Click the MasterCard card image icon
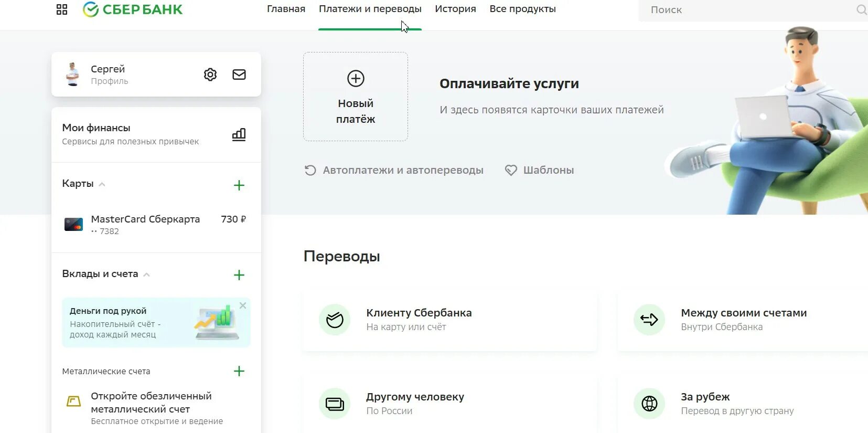Image resolution: width=868 pixels, height=433 pixels. click(x=73, y=225)
